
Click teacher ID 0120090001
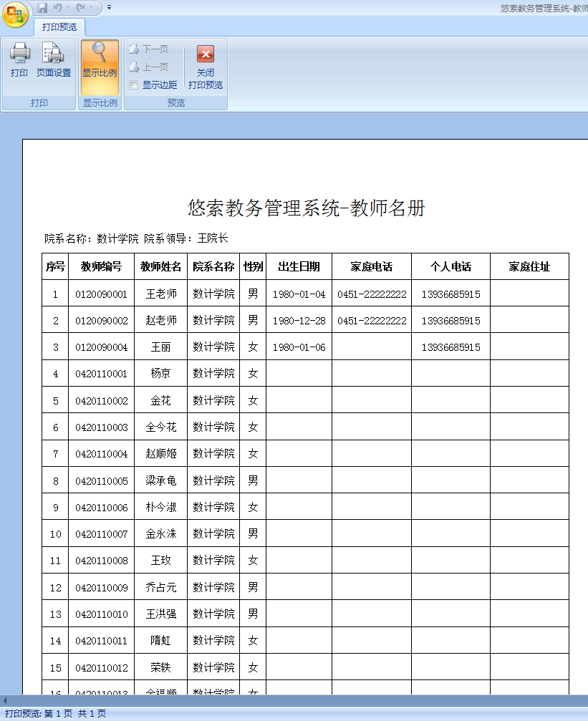tap(101, 294)
